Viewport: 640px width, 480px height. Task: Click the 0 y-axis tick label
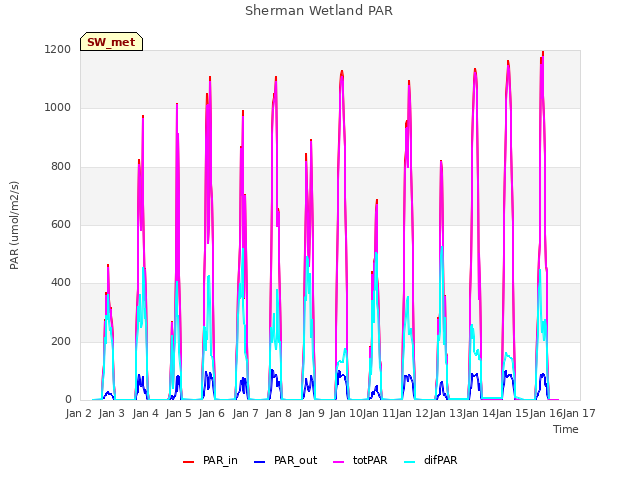(x=68, y=400)
